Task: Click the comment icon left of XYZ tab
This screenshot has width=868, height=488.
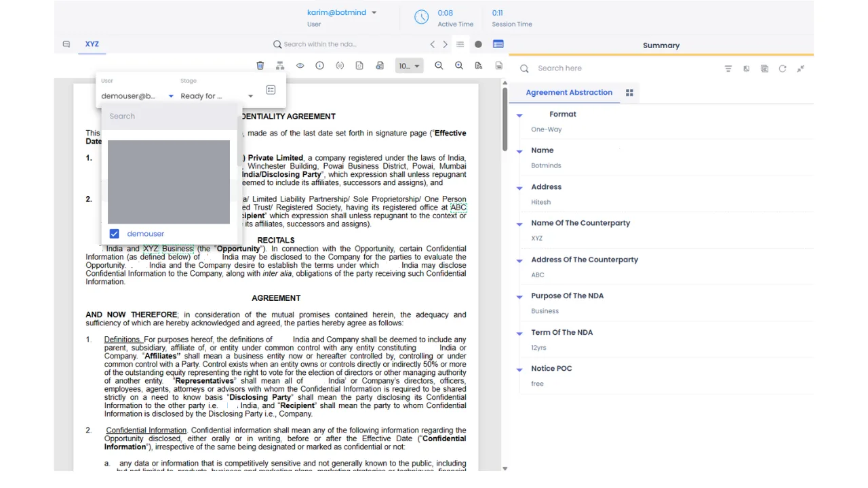Action: click(x=66, y=44)
